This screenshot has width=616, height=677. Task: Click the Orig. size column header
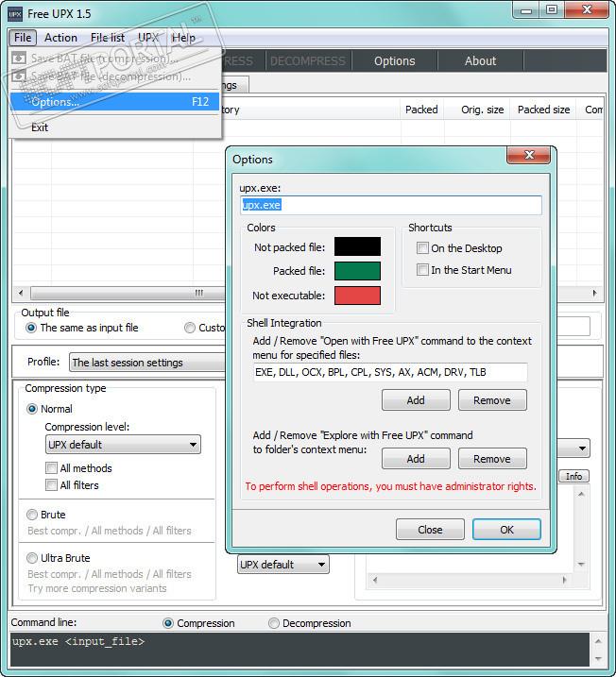[x=477, y=110]
